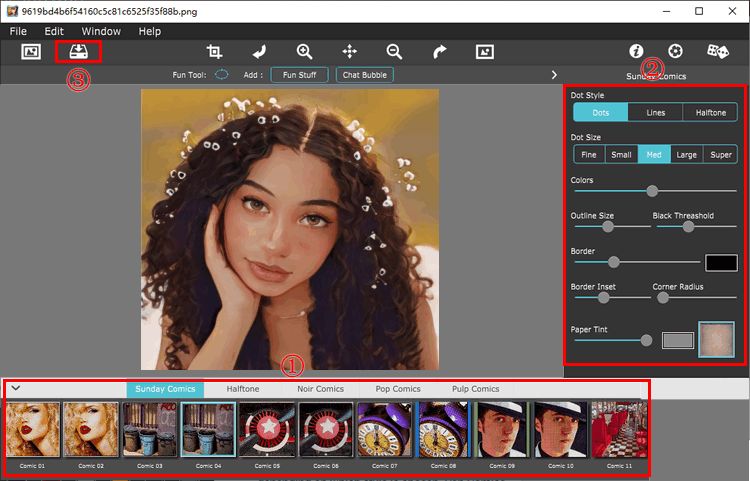Click the Fun Stuff button
Viewport: 750px width, 481px height.
[x=299, y=75]
